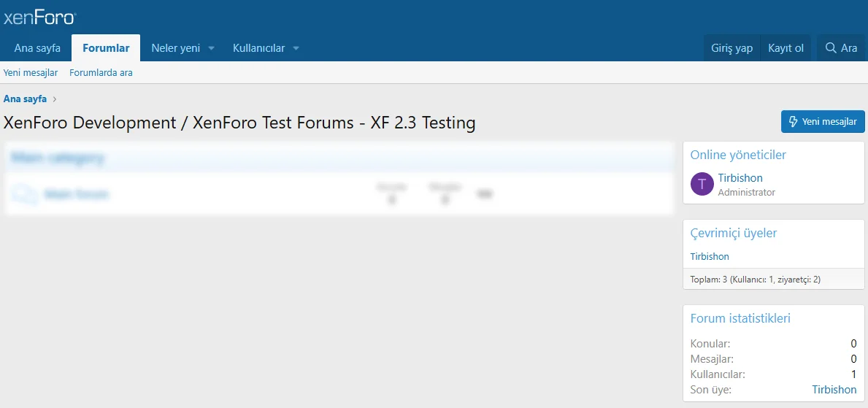868x408 pixels.
Task: Open the Son üye Tirbishon link
Action: click(x=834, y=390)
